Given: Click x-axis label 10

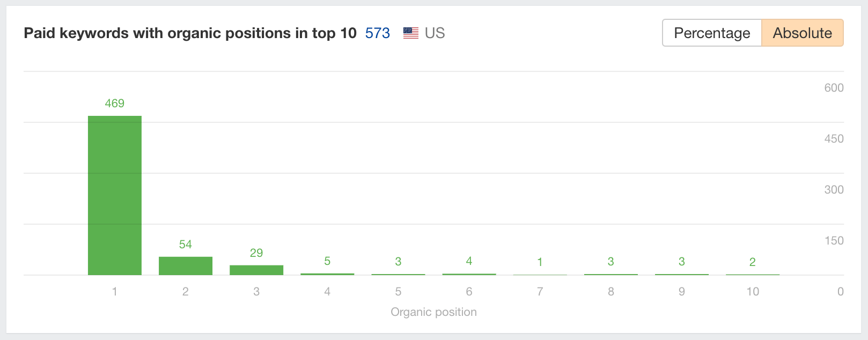Looking at the screenshot, I should (x=752, y=292).
